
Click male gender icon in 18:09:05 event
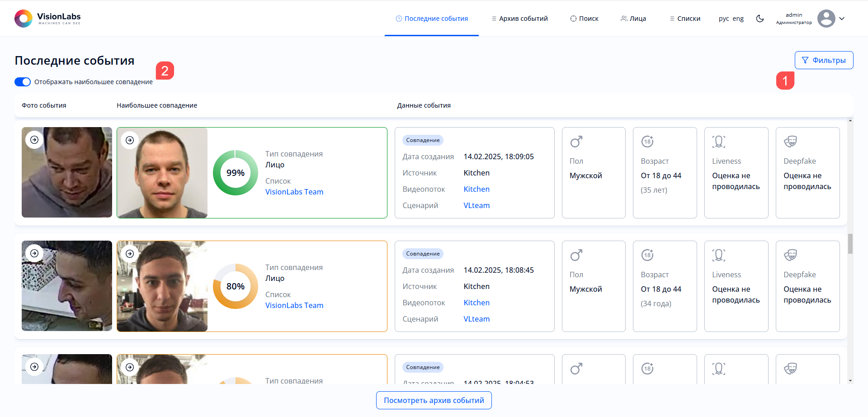(x=576, y=142)
